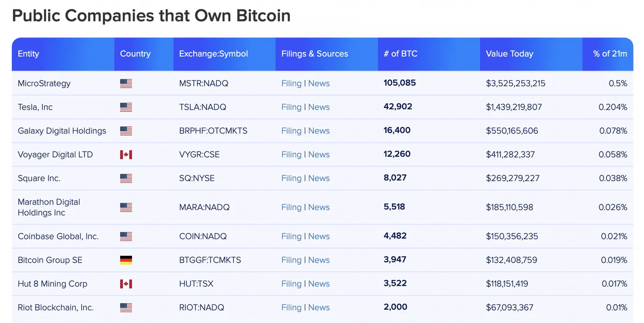Screen dimensions: 644x323
Task: Click the US flag in Tesla row
Action: 126,107
